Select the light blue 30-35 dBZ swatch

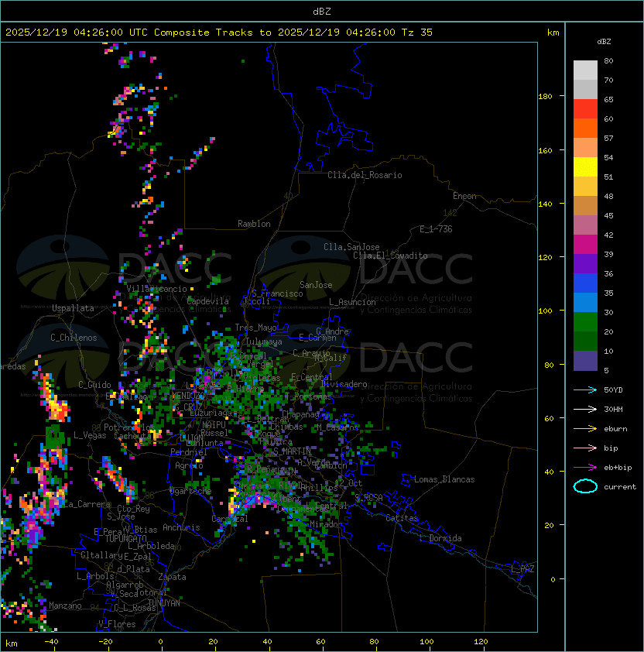click(x=585, y=302)
